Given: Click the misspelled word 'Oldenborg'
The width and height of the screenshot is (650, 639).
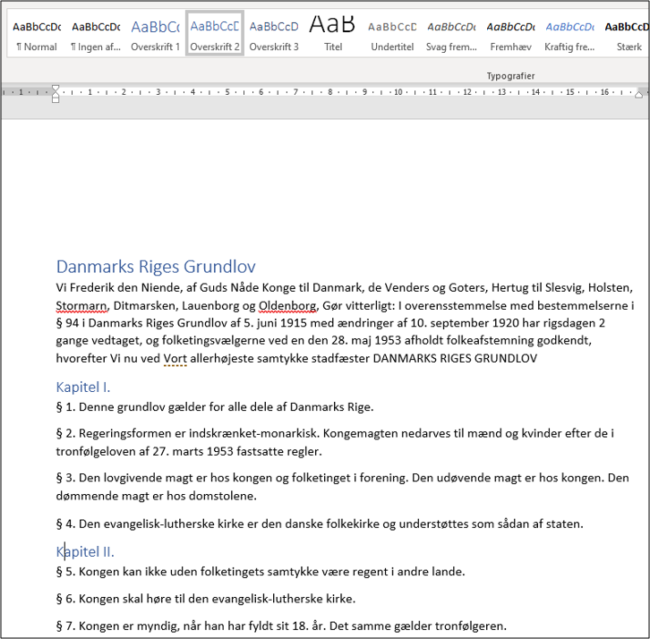Looking at the screenshot, I should (288, 304).
